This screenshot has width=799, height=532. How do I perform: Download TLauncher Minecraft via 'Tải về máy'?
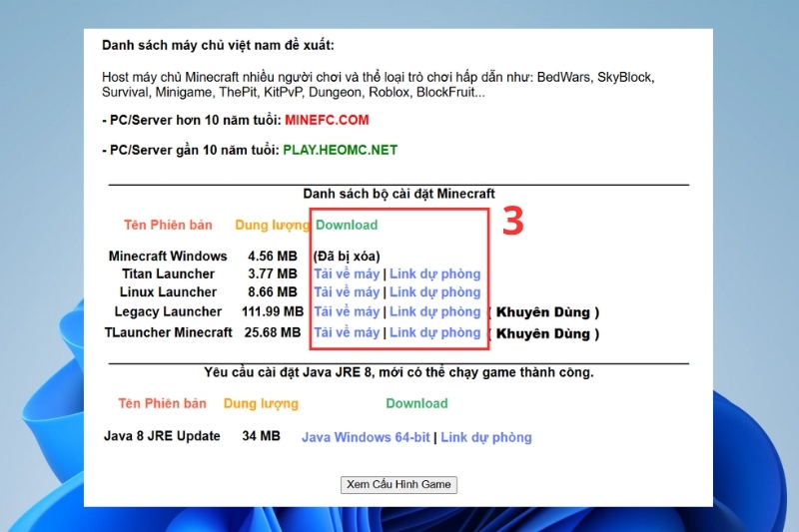point(347,332)
